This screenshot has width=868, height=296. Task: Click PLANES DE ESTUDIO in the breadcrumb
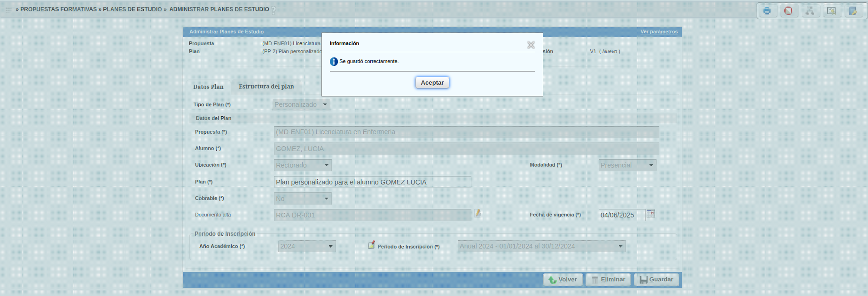(133, 9)
